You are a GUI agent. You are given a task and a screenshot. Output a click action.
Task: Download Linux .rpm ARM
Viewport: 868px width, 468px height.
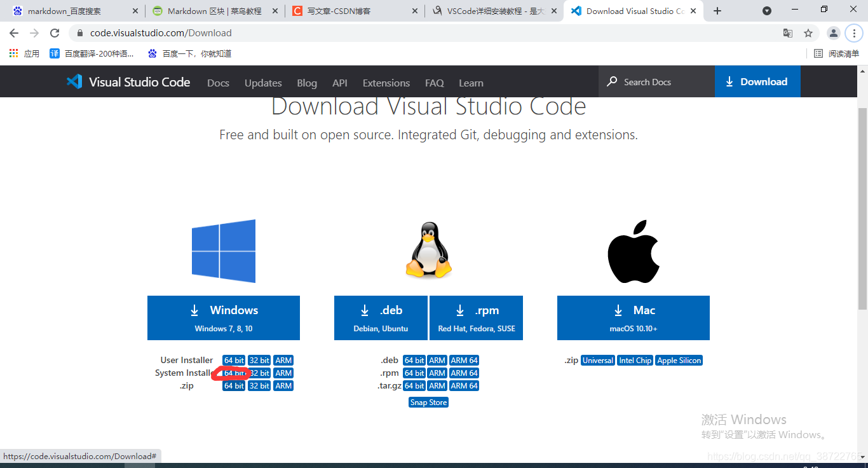point(437,373)
